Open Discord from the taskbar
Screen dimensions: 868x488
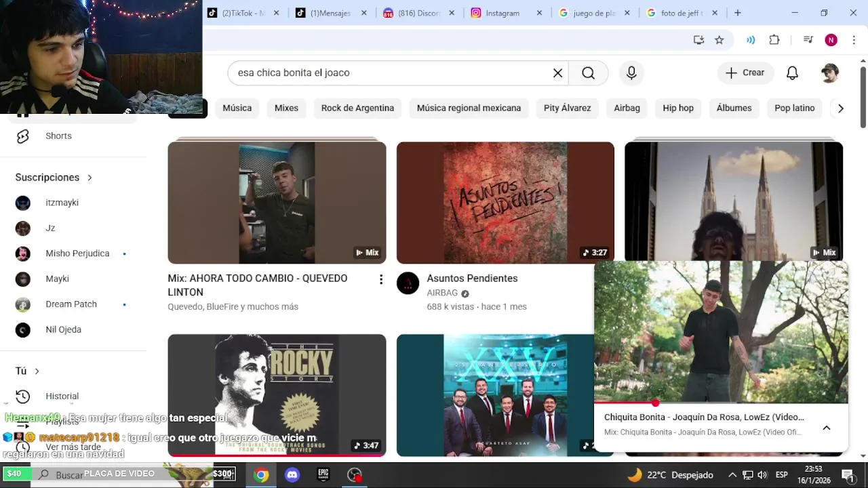click(x=292, y=475)
